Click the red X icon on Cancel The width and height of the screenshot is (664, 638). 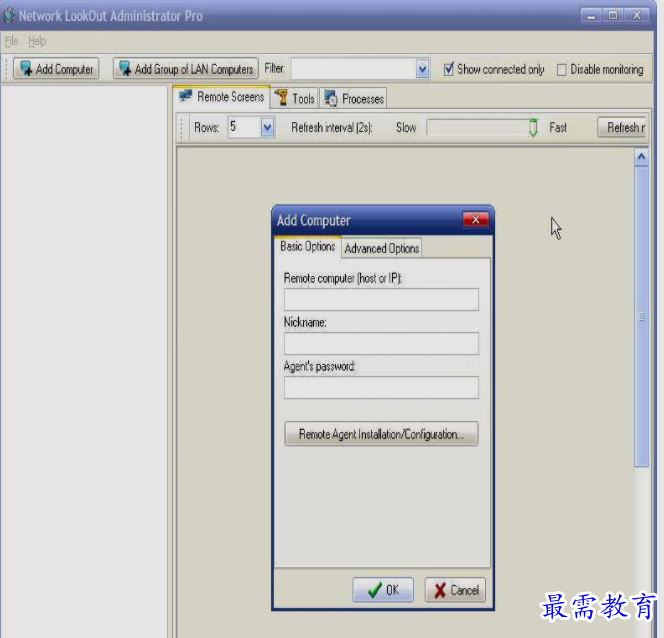coord(440,590)
